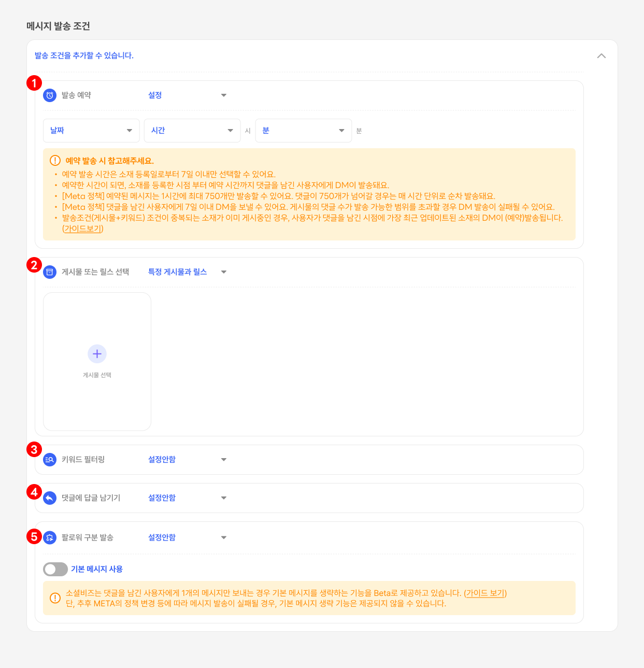Enable the 기본 메시지 사용 toggle
The image size is (644, 668).
(x=55, y=569)
